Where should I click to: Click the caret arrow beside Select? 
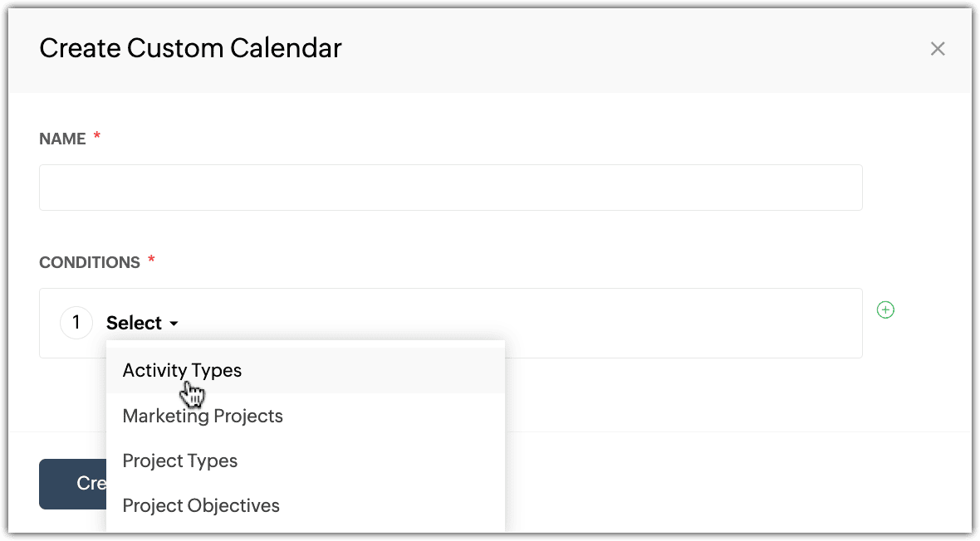174,324
